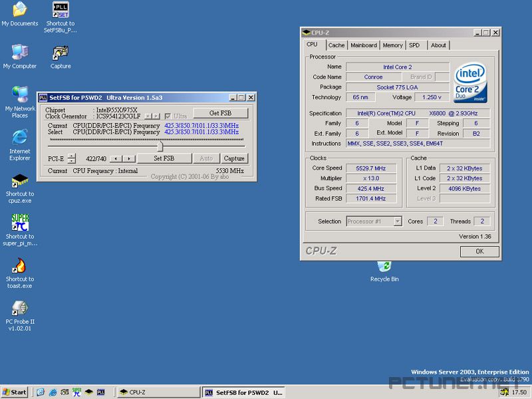Click the PLL SetFSB quick launch icon

[101, 392]
